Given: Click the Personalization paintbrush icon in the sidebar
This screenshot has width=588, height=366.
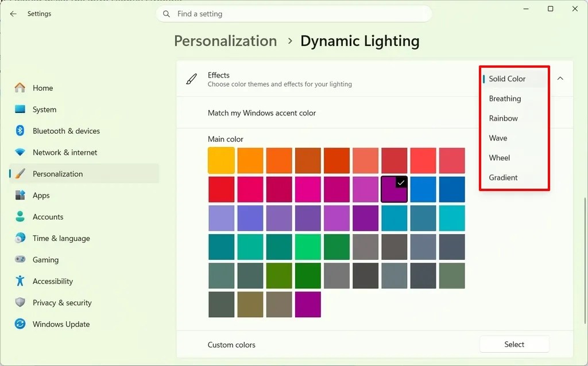Looking at the screenshot, I should 20,173.
